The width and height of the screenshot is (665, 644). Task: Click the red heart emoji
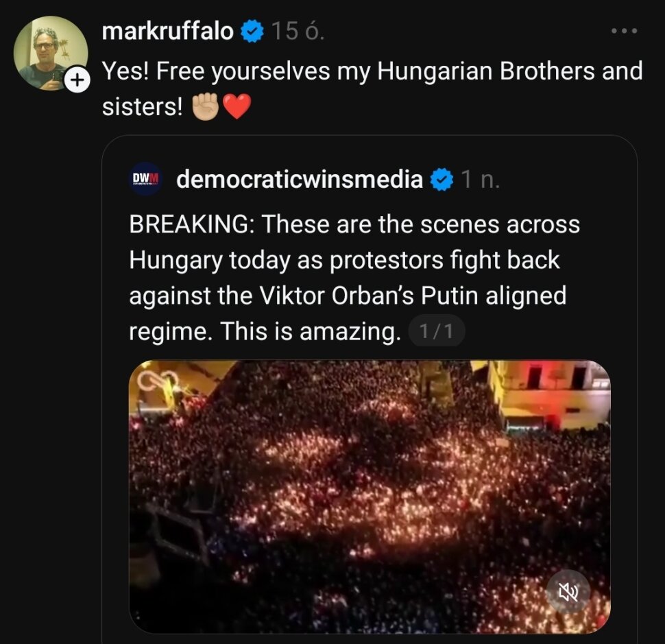[237, 106]
